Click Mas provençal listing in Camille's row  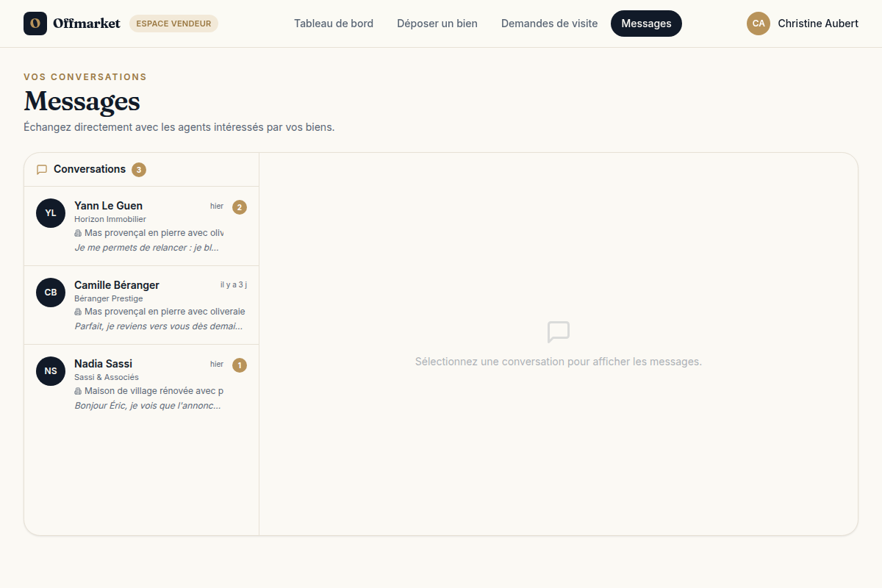(165, 312)
